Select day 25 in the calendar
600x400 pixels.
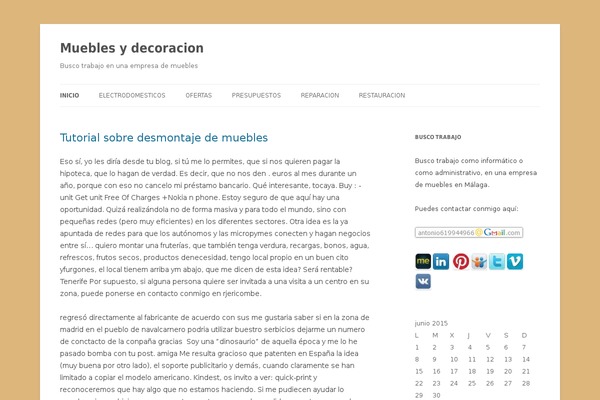point(472,383)
